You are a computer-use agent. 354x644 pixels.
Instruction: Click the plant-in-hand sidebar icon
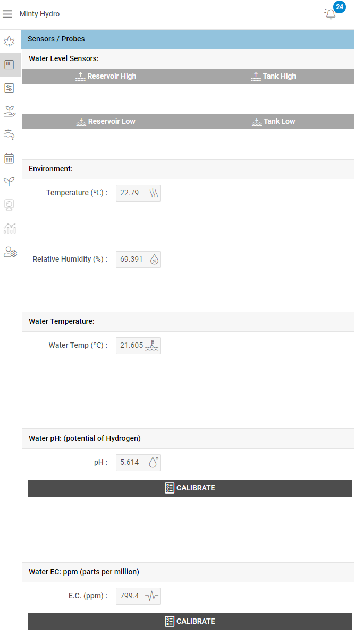(9, 111)
